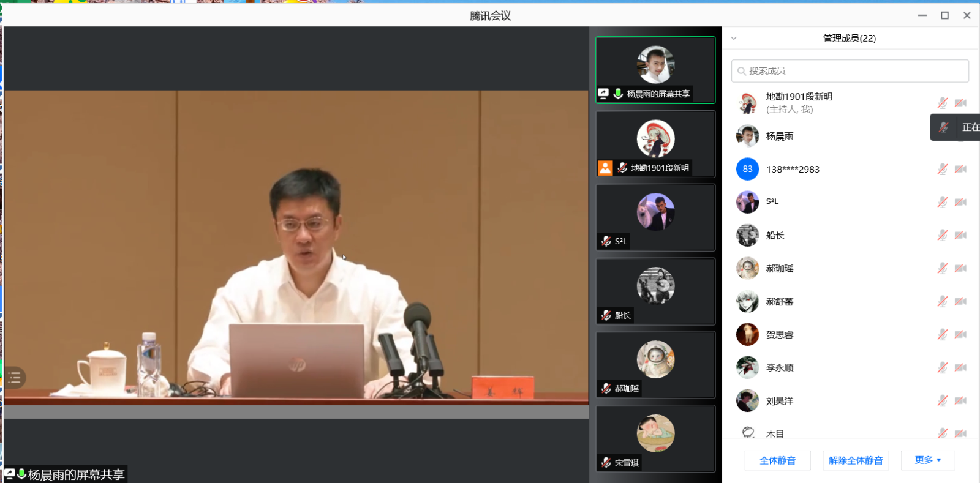Click the floating list menu icon on video
Screen dimensions: 980x483
[x=14, y=378]
